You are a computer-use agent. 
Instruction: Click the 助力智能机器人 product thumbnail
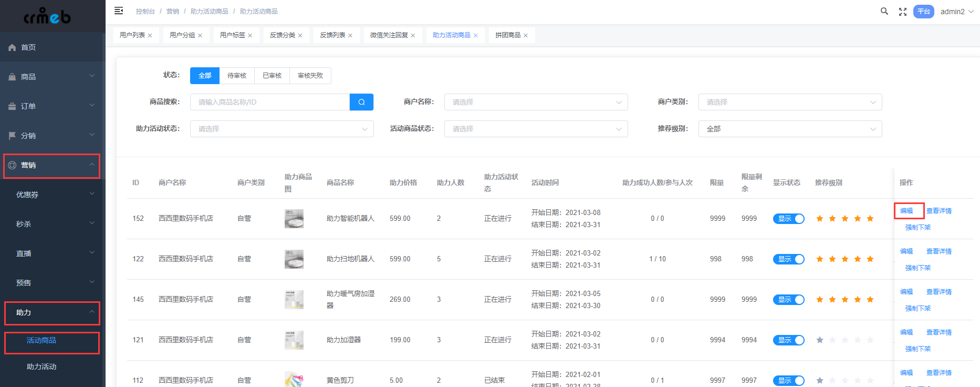point(294,219)
